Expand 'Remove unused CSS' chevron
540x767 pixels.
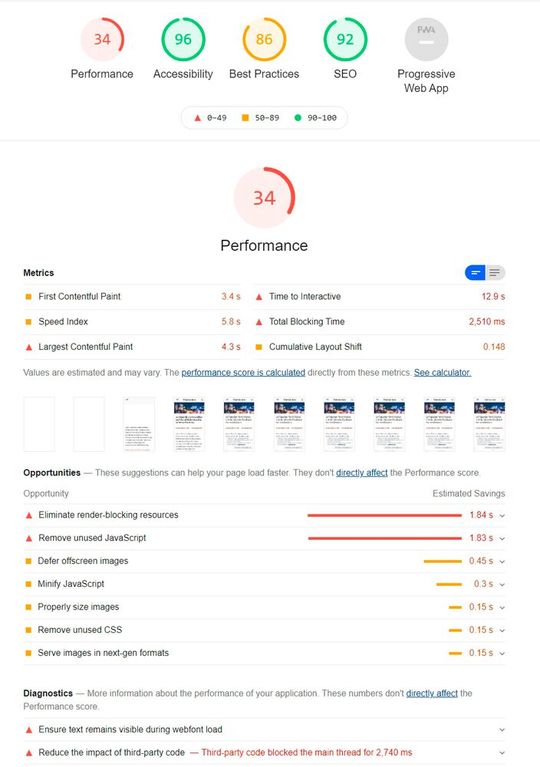pyautogui.click(x=502, y=631)
